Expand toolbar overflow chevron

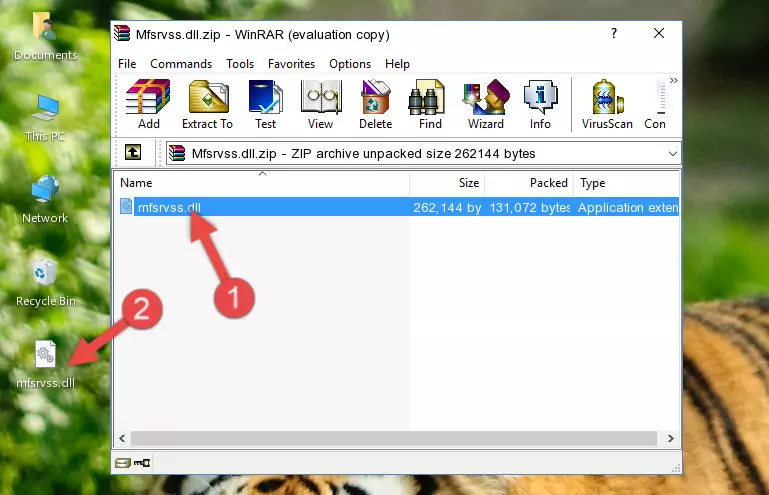click(x=674, y=80)
